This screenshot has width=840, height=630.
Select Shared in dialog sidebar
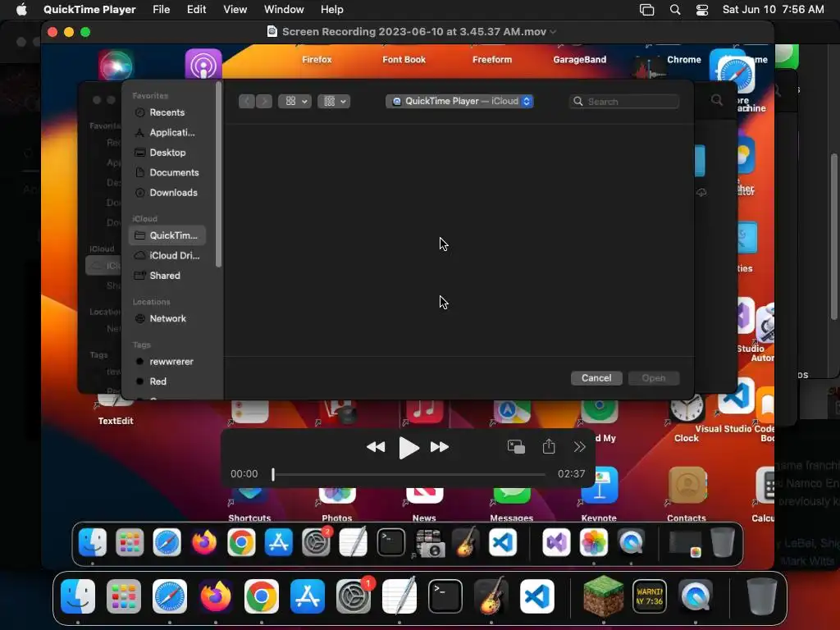point(167,276)
